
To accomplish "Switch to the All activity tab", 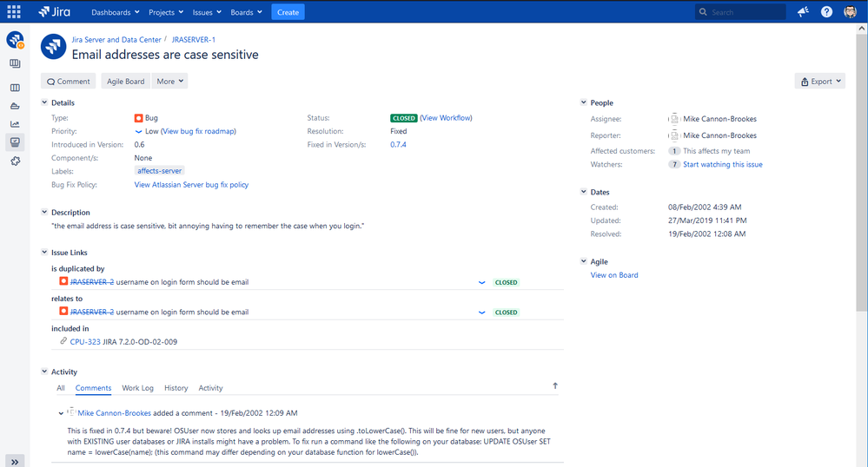I will (x=61, y=388).
